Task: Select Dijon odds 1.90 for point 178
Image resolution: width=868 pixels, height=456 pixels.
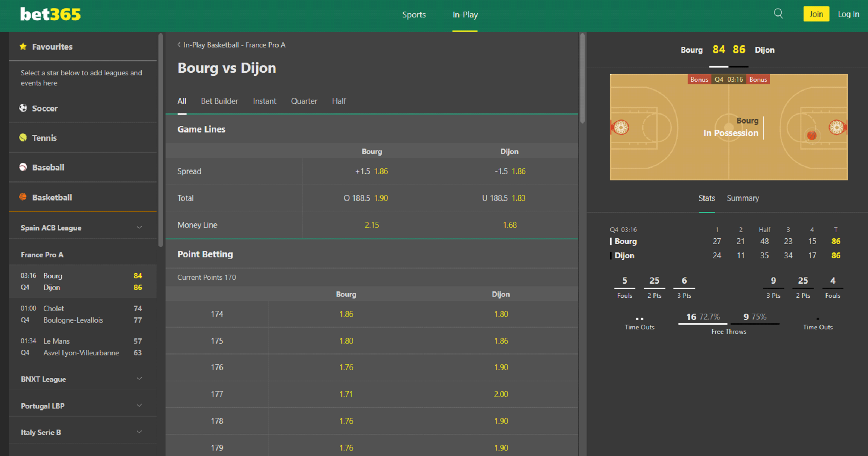Action: (501, 421)
